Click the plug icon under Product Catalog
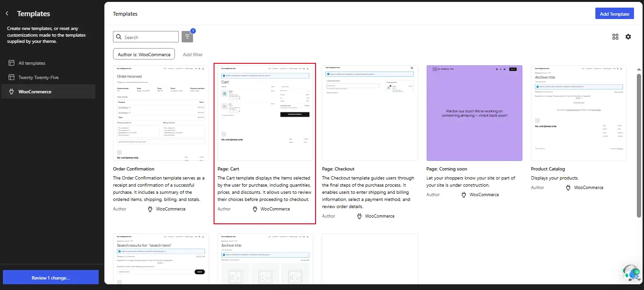The image size is (644, 290). pos(568,187)
